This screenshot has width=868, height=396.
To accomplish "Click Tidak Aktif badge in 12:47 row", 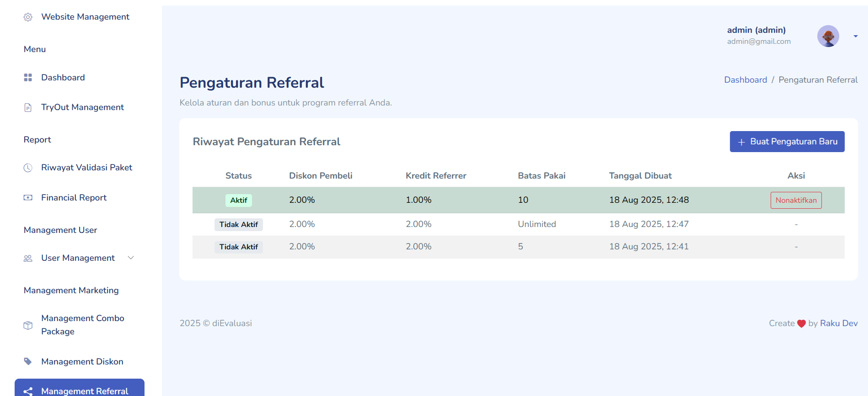I will coord(239,224).
